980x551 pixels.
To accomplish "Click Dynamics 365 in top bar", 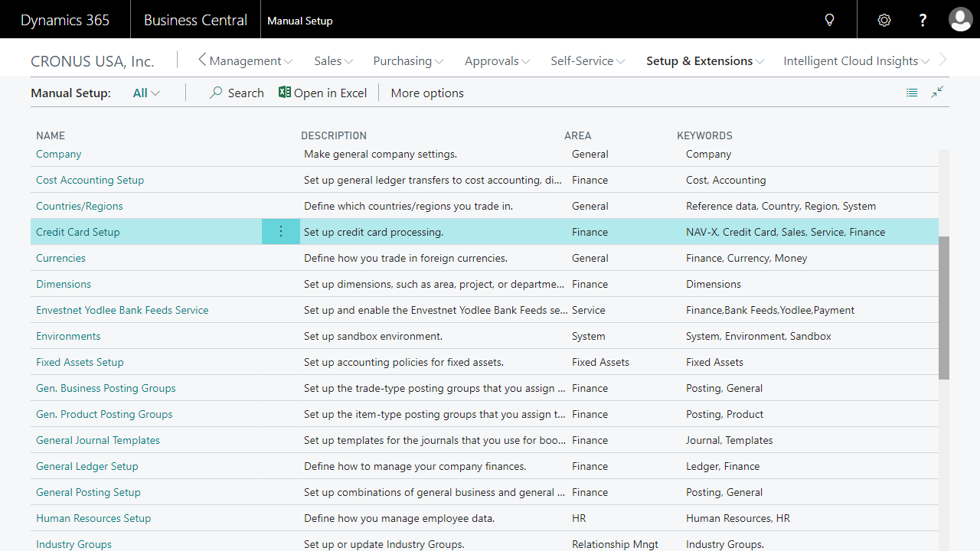I will (65, 20).
